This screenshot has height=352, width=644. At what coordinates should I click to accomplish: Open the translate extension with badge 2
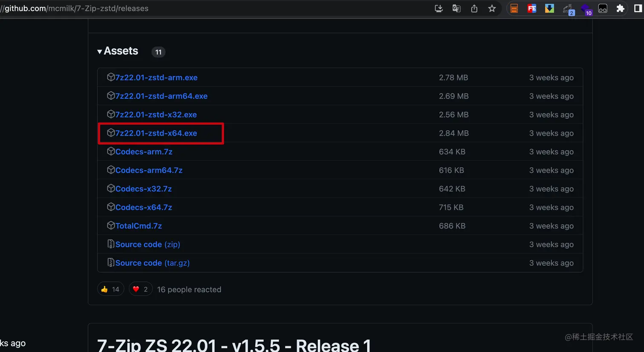(x=568, y=9)
